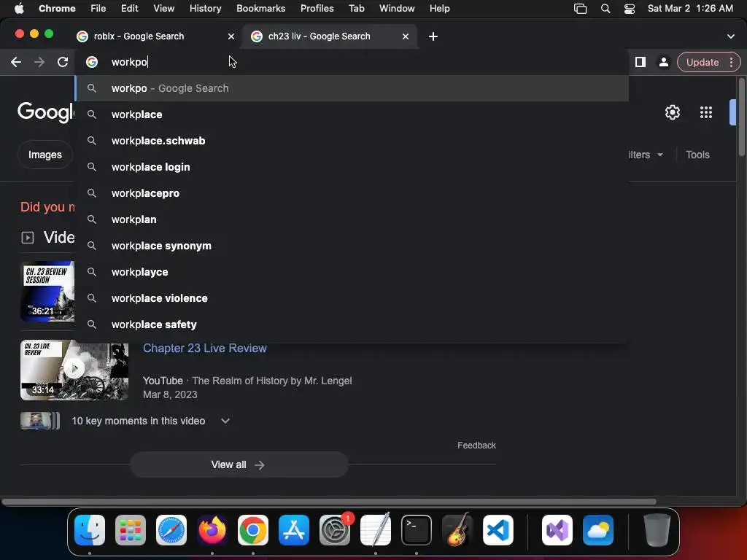
Task: Open a new browser tab
Action: (433, 36)
